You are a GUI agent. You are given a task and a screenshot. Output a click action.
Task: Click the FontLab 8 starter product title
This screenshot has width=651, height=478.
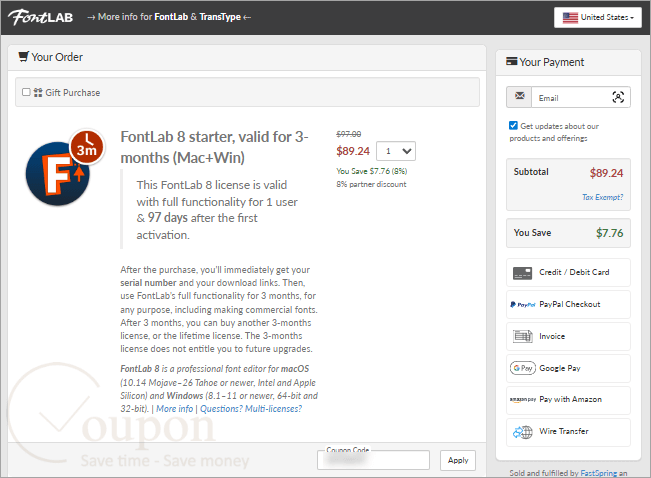(x=214, y=147)
